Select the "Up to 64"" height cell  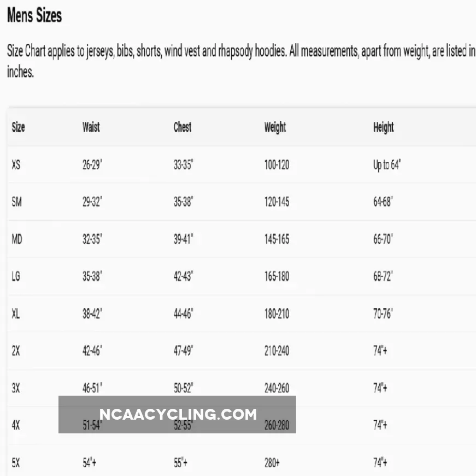(386, 164)
